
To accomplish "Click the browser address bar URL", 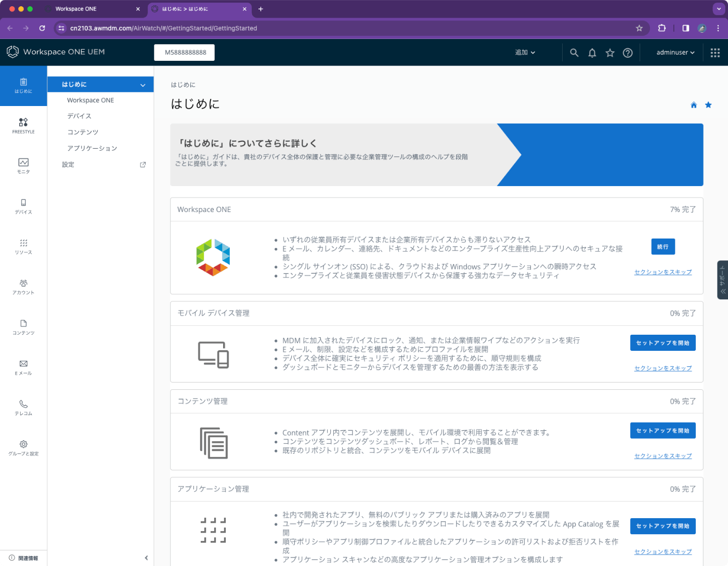I will [x=164, y=28].
